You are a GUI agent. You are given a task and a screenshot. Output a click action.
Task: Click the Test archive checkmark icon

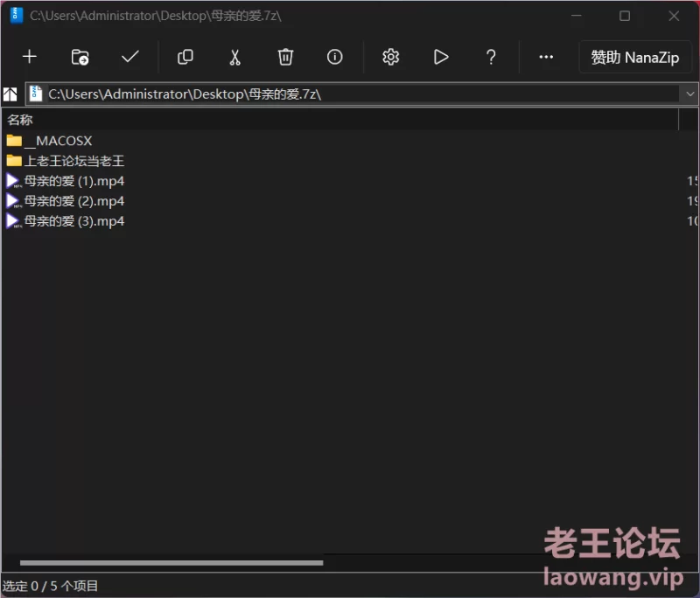coord(130,57)
